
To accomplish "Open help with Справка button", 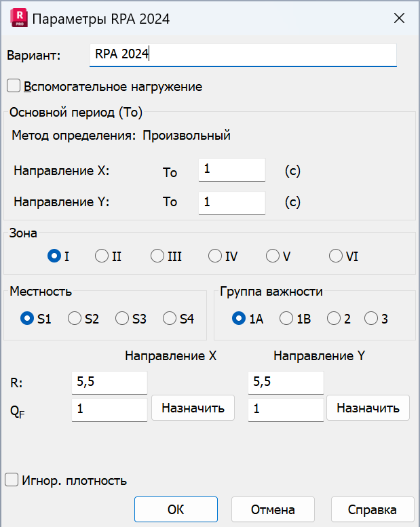I will (372, 509).
